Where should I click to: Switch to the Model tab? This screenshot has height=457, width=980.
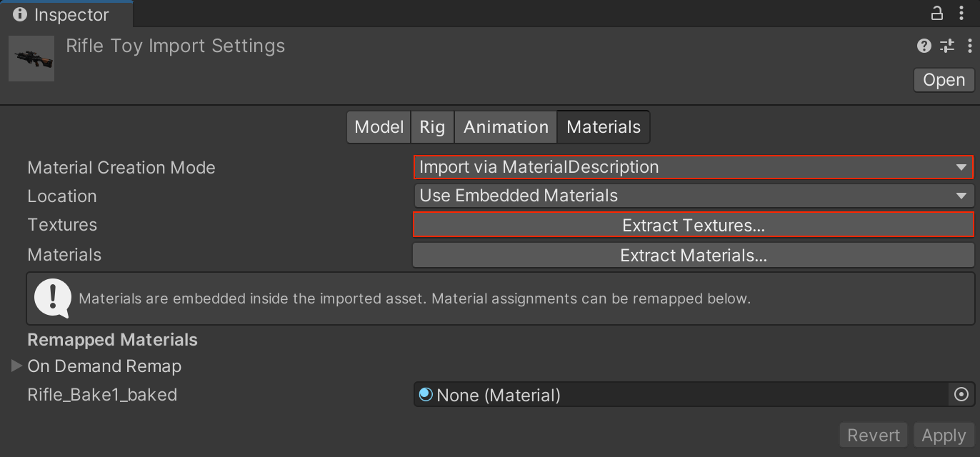point(379,127)
